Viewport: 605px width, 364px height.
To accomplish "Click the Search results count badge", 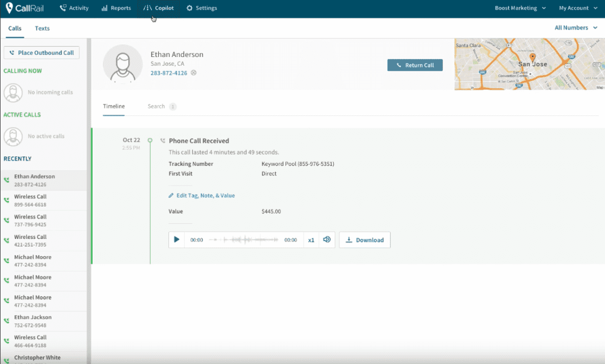I will [173, 107].
